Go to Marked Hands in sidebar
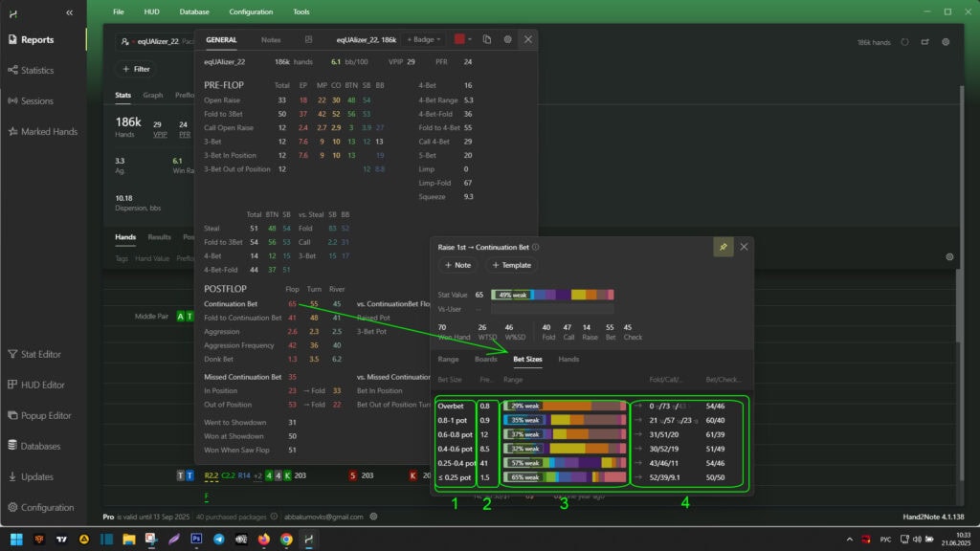The width and height of the screenshot is (980, 551). point(49,131)
